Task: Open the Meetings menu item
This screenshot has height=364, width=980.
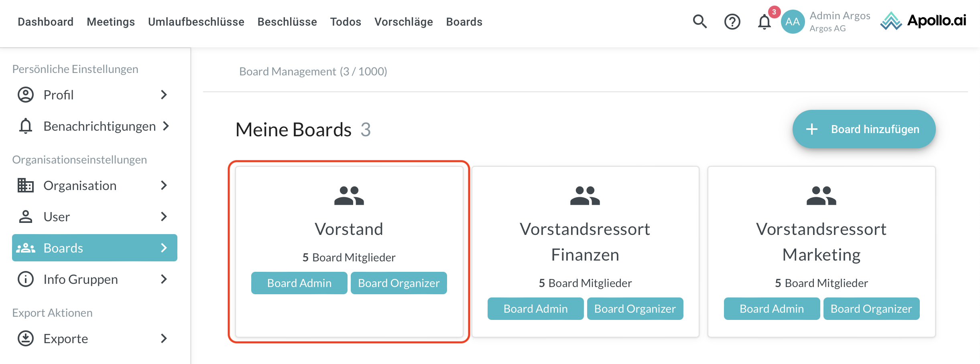Action: (x=111, y=22)
